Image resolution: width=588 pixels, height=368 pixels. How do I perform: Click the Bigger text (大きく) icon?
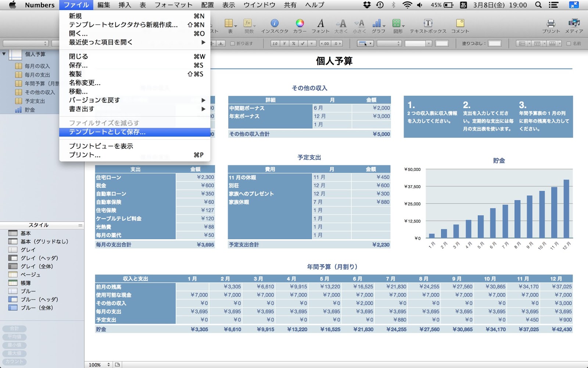coord(341,23)
